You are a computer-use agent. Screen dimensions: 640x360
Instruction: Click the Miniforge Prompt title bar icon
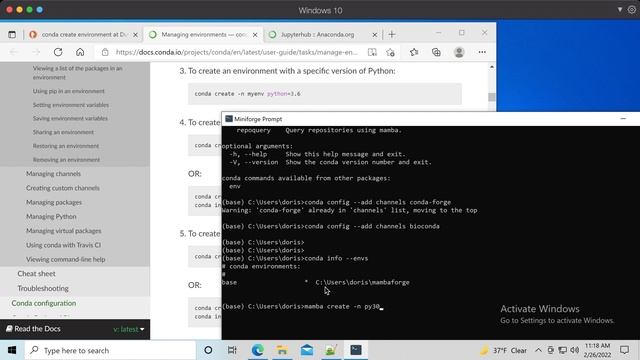(x=229, y=119)
